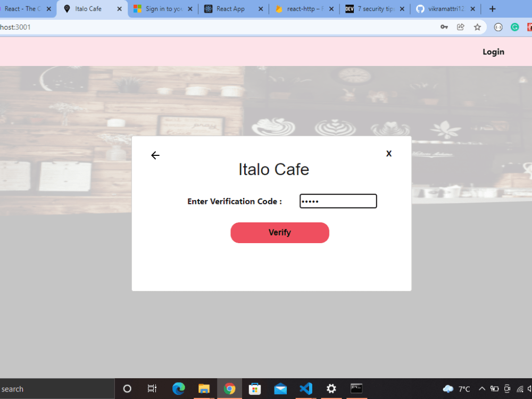Open Google Chrome from taskbar
Screen dimensions: 532x399
229,388
